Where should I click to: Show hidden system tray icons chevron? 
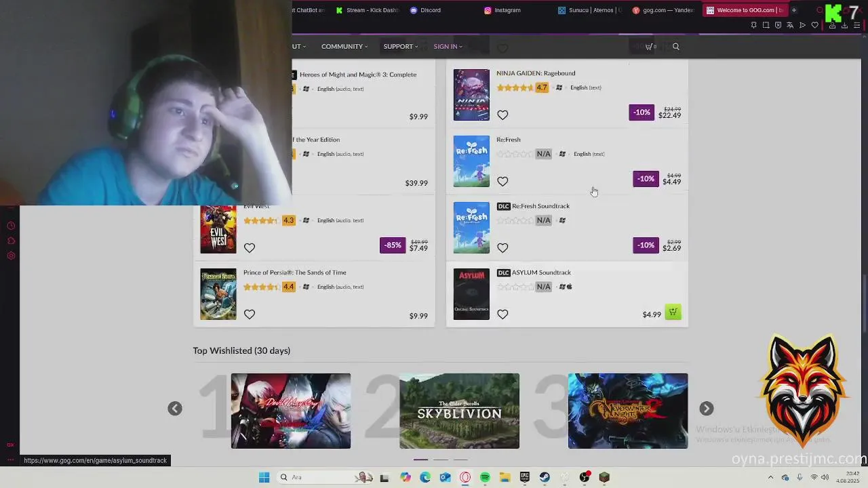770,477
